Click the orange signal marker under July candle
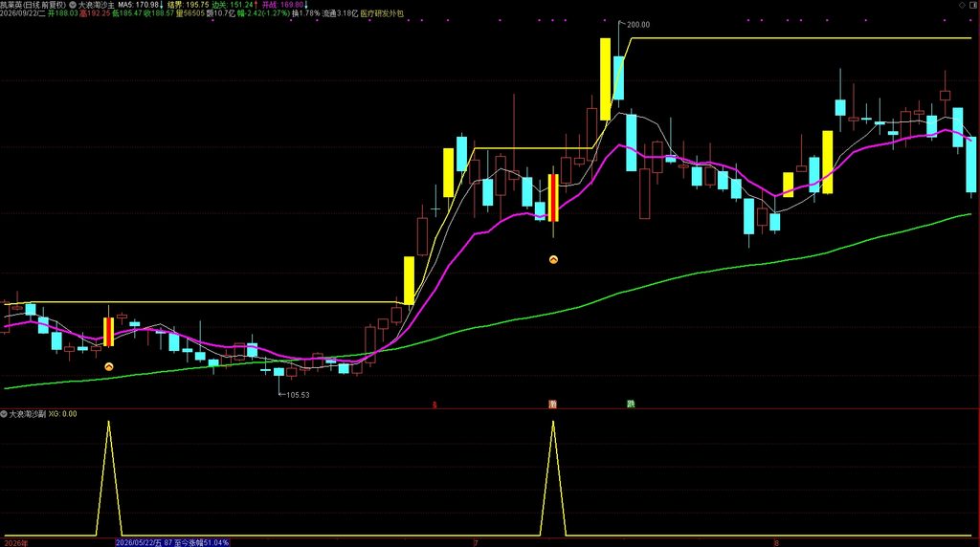This screenshot has height=547, width=980. (x=553, y=260)
